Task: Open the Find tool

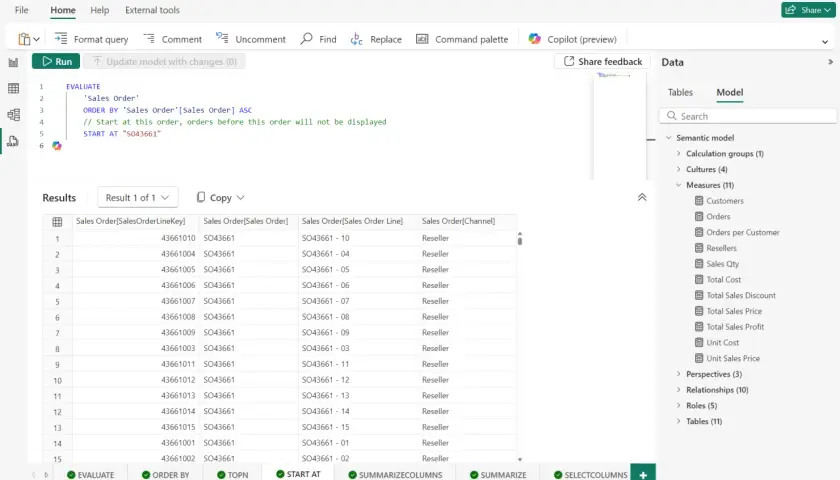Action: pyautogui.click(x=318, y=39)
